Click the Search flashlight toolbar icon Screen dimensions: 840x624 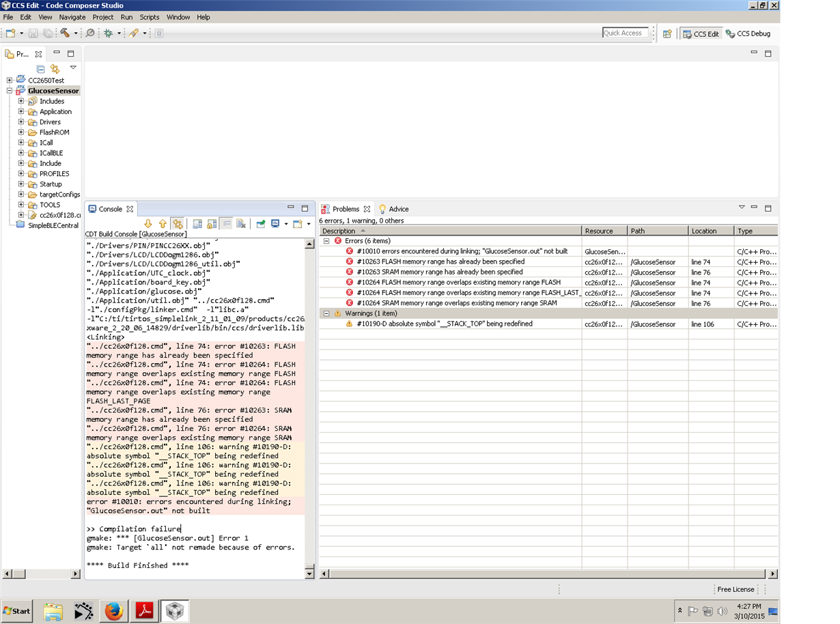(x=90, y=33)
